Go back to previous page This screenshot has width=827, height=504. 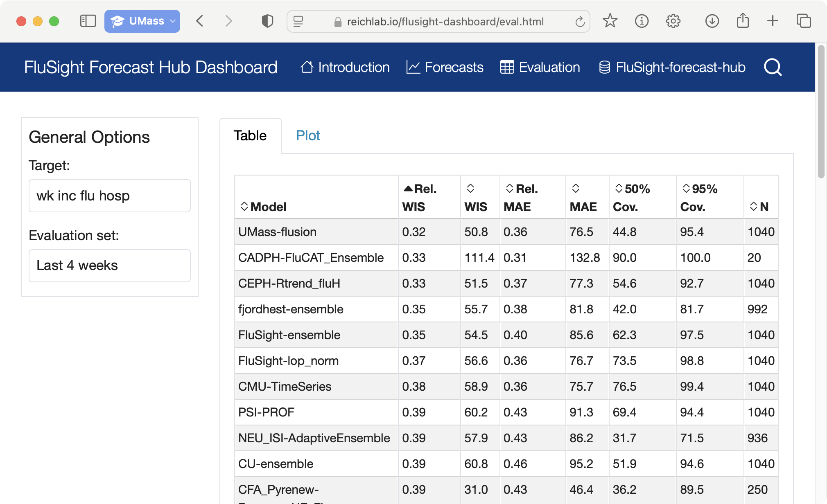pos(200,21)
